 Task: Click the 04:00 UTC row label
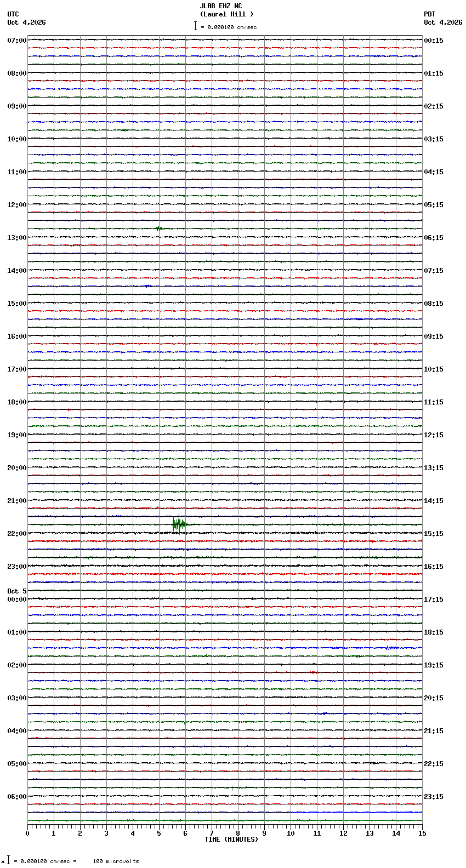click(17, 731)
